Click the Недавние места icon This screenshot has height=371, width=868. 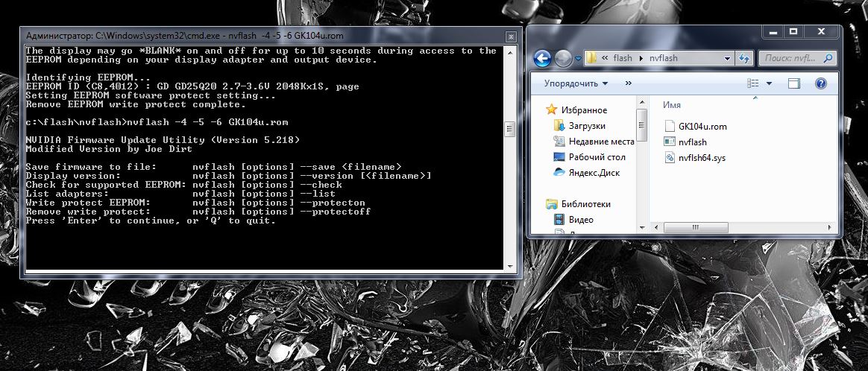(x=559, y=141)
